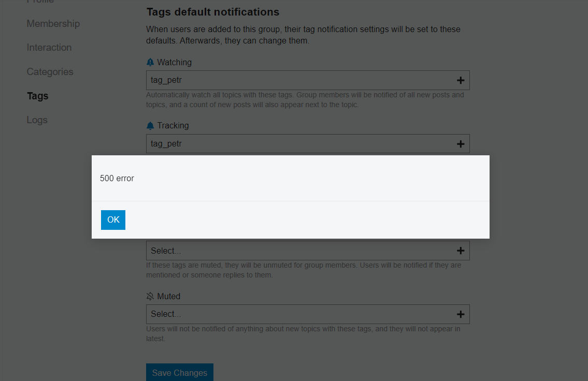Click 'If these tags are muted' description

pyautogui.click(x=304, y=270)
